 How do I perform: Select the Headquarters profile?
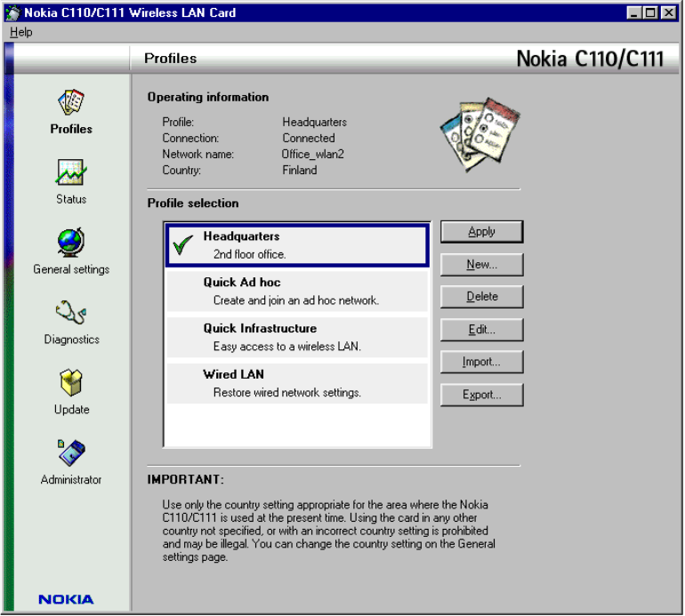coord(297,245)
